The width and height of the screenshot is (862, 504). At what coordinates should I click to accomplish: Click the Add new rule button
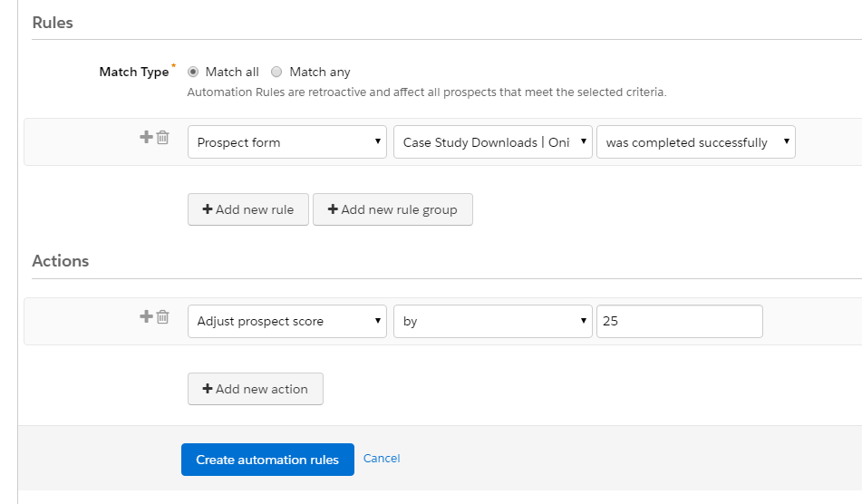(248, 209)
